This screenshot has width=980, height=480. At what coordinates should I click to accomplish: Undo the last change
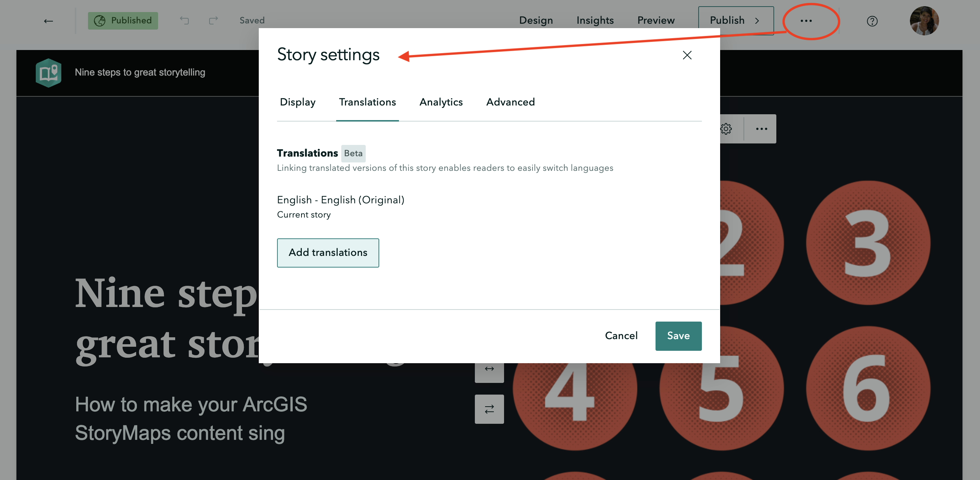[x=185, y=20]
